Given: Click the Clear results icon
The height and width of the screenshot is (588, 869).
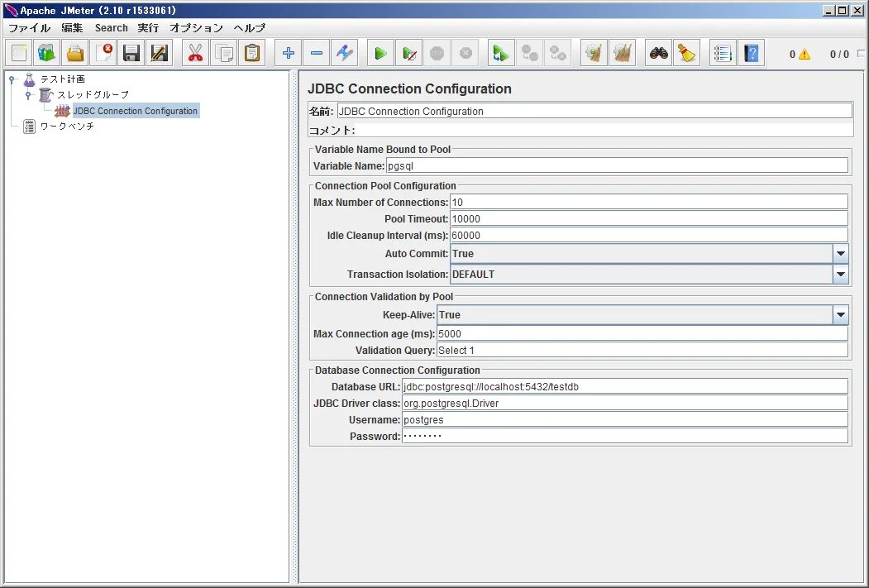Looking at the screenshot, I should point(594,53).
